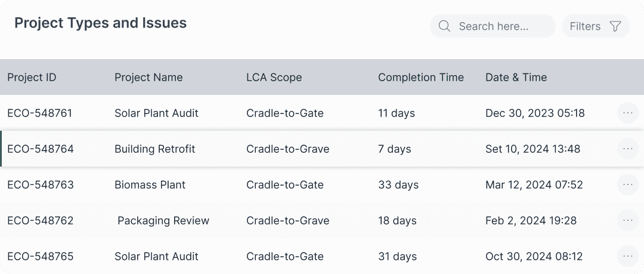This screenshot has height=274, width=644.
Task: Open more options for ECO-548763 row
Action: tap(627, 184)
